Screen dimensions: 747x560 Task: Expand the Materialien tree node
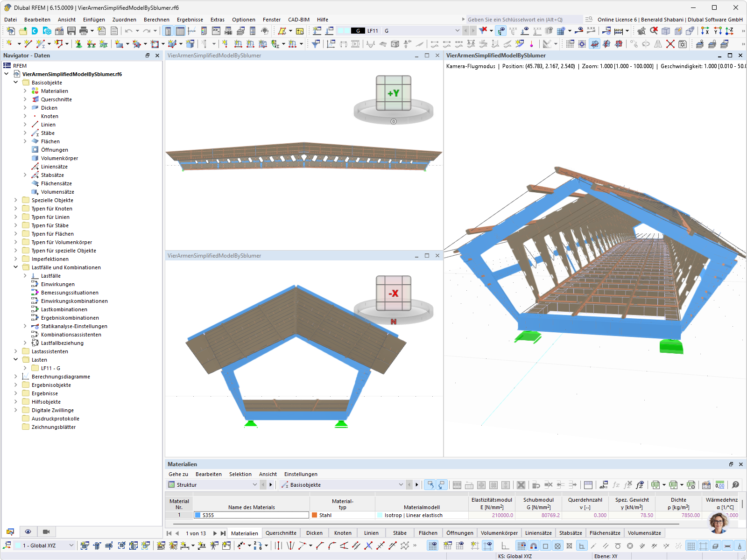(x=25, y=91)
